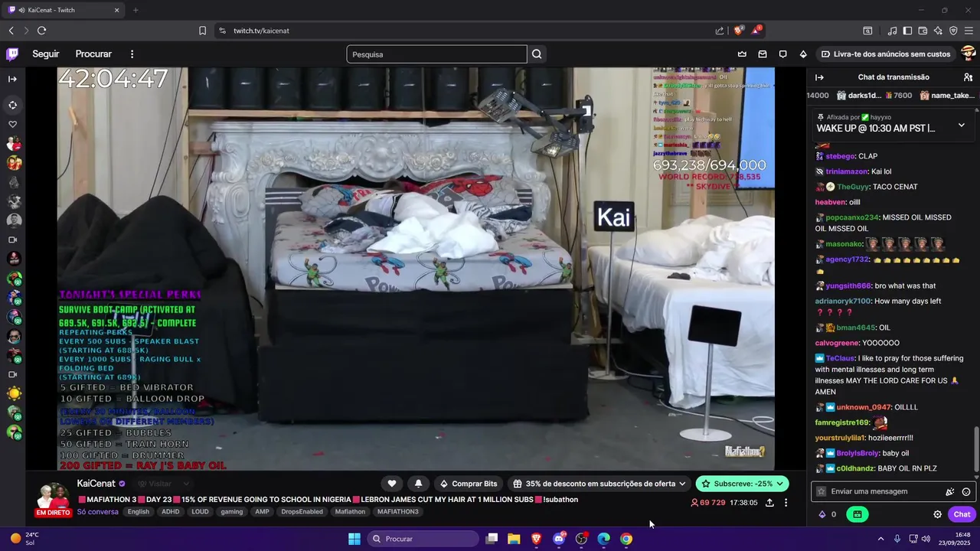Open the user avatar menu
The width and height of the screenshot is (980, 551).
coord(969,54)
